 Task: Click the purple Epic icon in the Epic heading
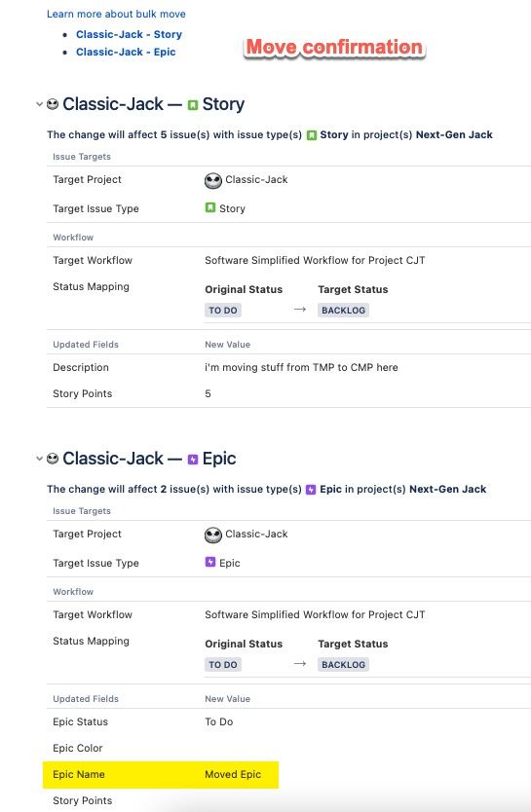193,460
